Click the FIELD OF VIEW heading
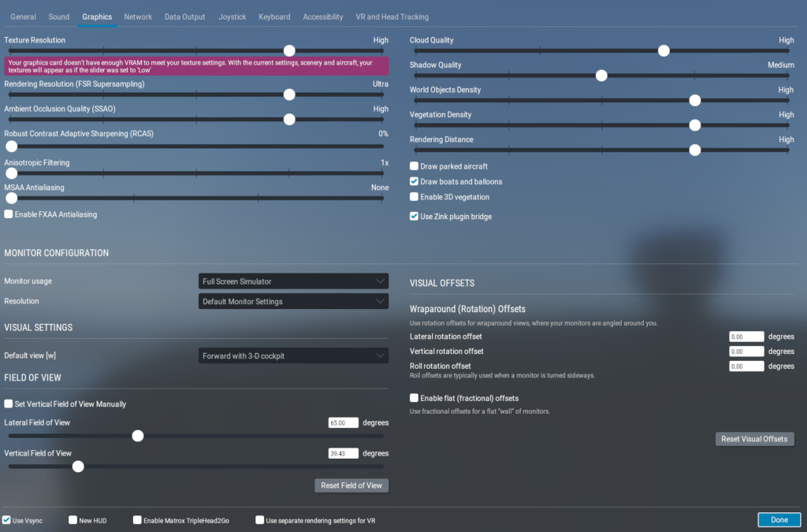This screenshot has height=532, width=807. 32,378
